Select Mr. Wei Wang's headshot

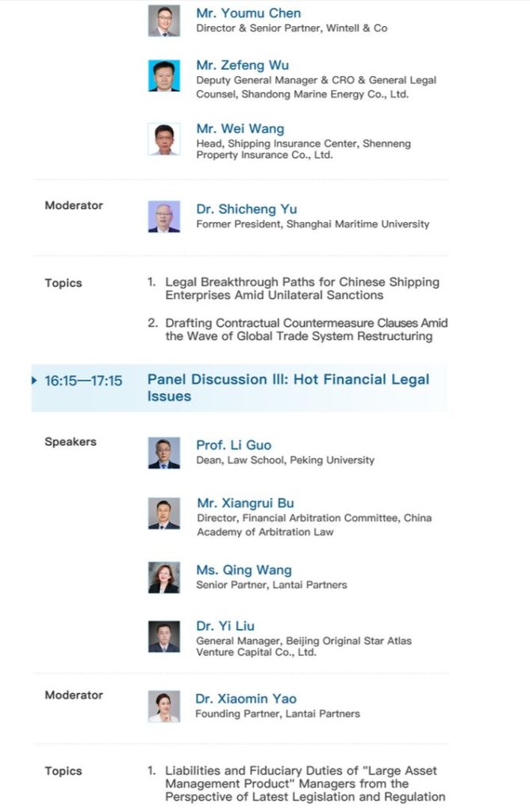[x=164, y=139]
